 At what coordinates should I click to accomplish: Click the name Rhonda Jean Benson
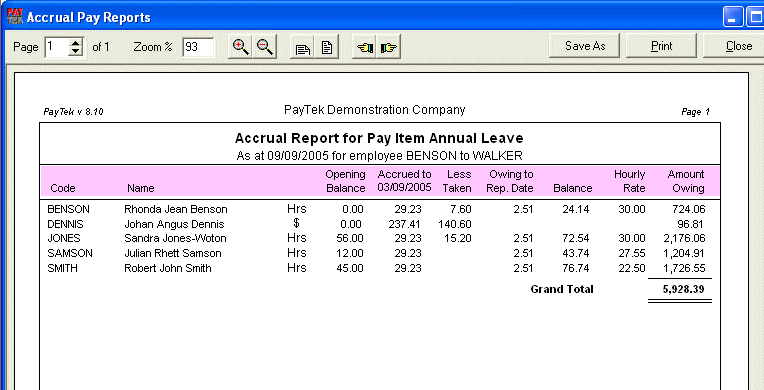coord(176,209)
